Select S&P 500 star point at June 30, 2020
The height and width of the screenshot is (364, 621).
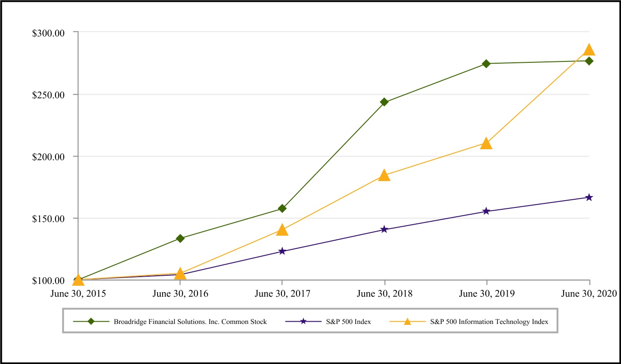pos(589,197)
